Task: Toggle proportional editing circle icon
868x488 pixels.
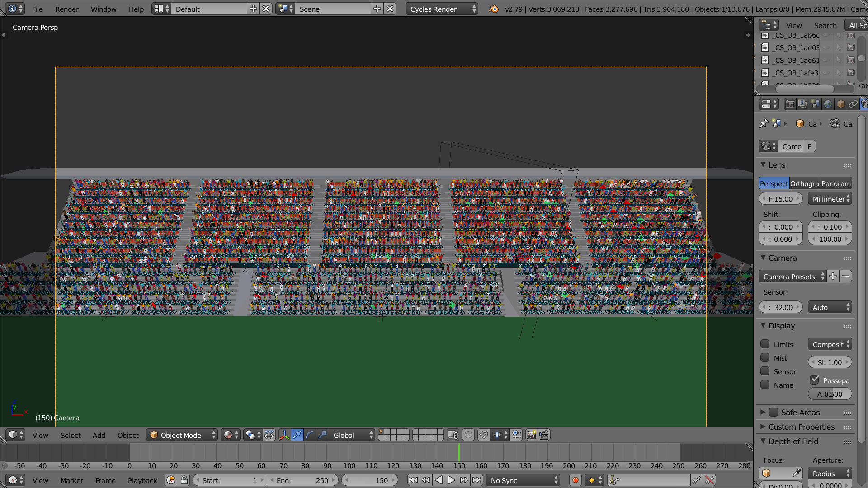Action: click(x=468, y=435)
